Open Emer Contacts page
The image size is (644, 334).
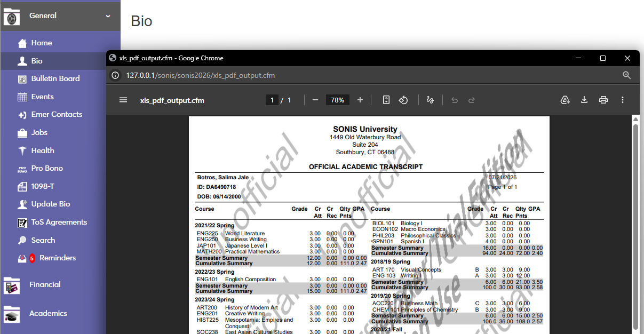click(57, 114)
